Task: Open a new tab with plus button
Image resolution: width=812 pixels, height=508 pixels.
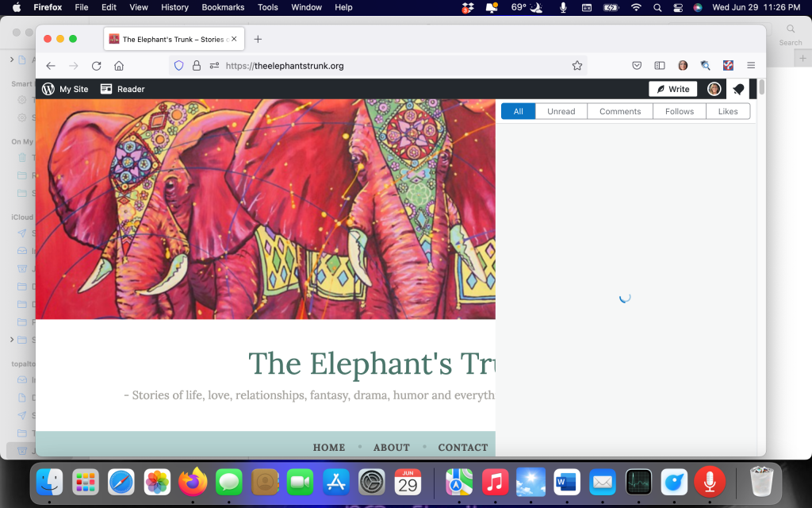Action: (258, 39)
